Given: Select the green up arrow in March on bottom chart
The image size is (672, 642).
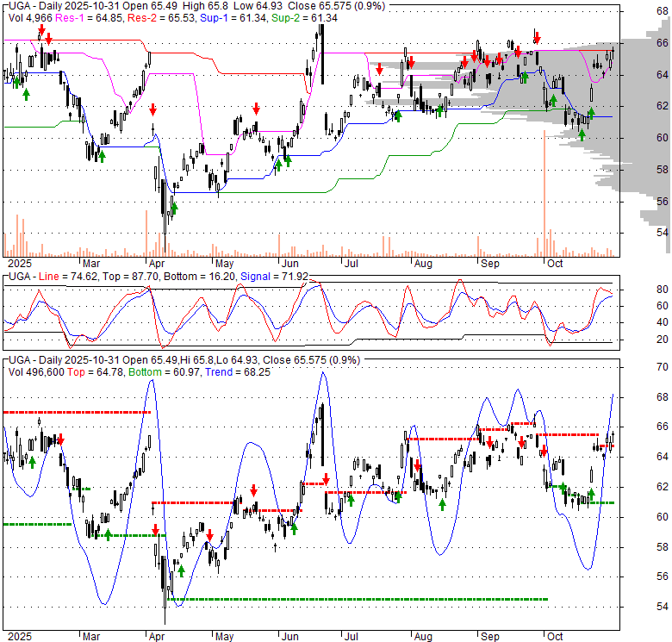Looking at the screenshot, I should (109, 534).
